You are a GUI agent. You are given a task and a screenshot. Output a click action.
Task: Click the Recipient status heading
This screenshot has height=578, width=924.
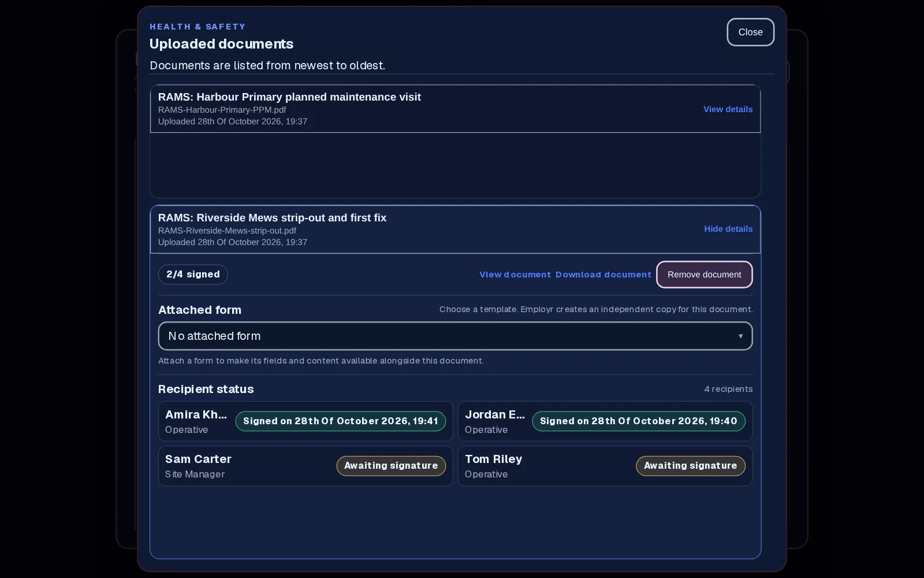click(206, 389)
